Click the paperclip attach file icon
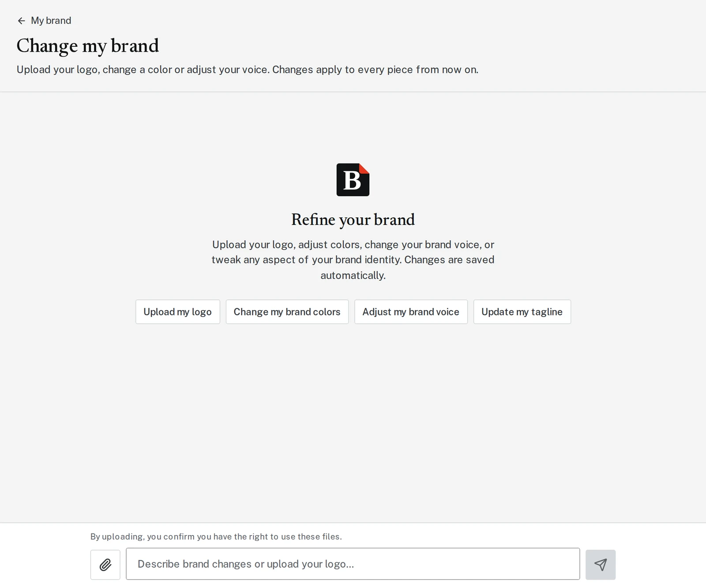The width and height of the screenshot is (706, 588). point(105,565)
